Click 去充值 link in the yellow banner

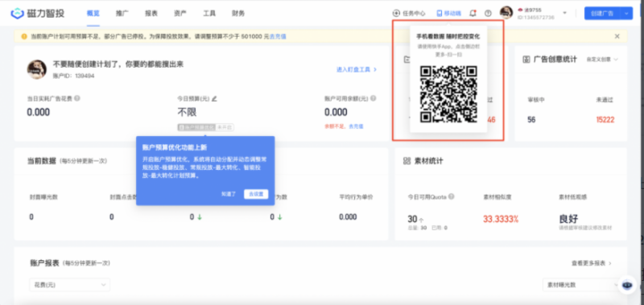pos(278,36)
